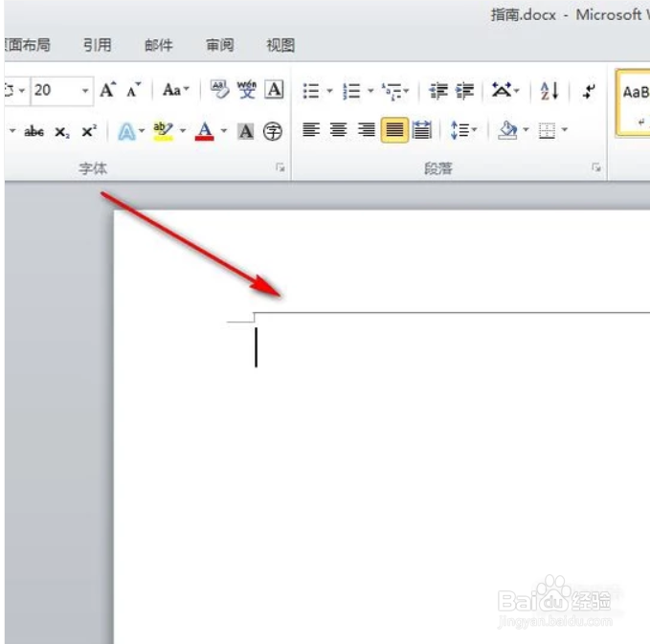
Task: Apply the red font color
Action: click(x=204, y=131)
